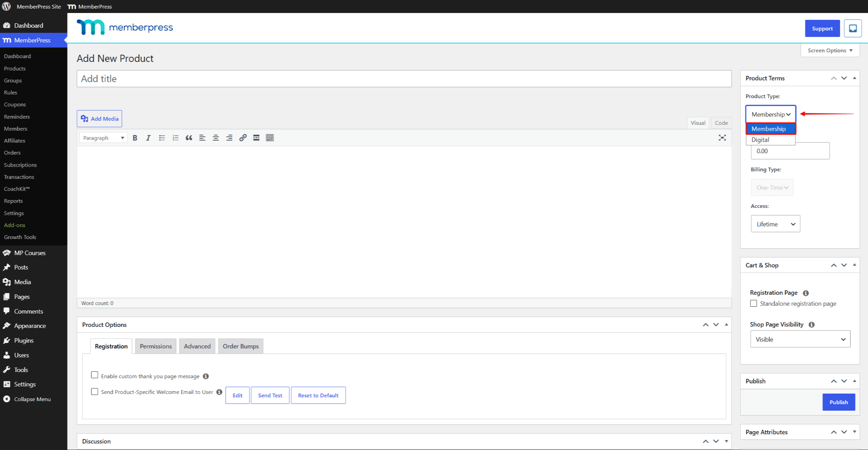
Task: Toggle bold formatting in editor toolbar
Action: [135, 138]
